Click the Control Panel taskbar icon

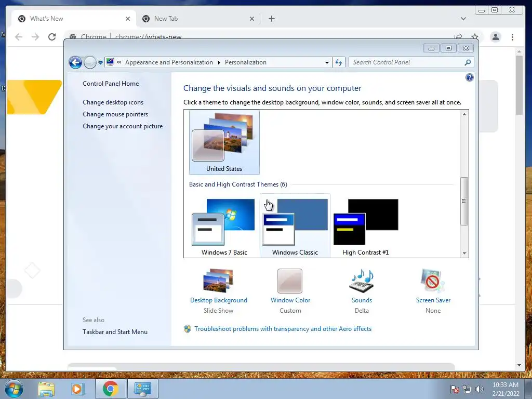click(142, 389)
